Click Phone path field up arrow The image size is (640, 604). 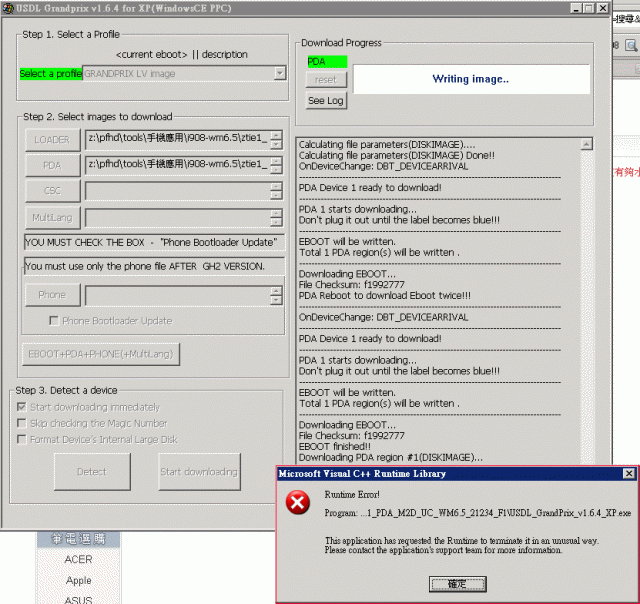click(x=276, y=291)
